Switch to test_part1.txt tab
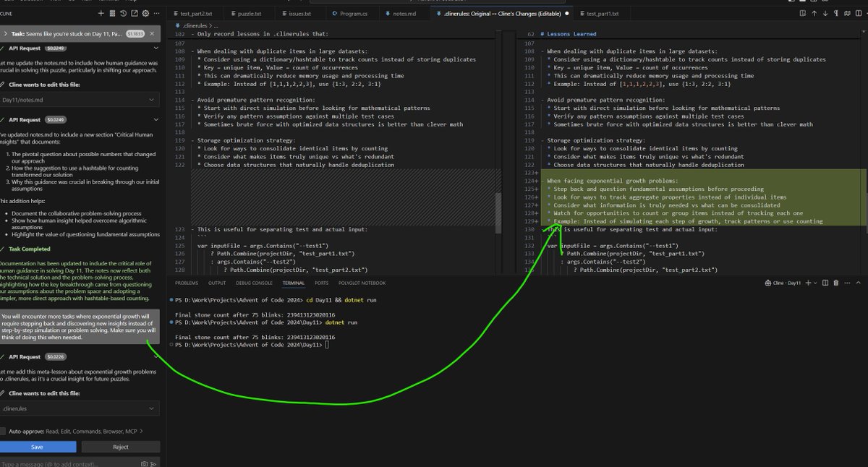Image resolution: width=868 pixels, height=467 pixels. [x=602, y=13]
